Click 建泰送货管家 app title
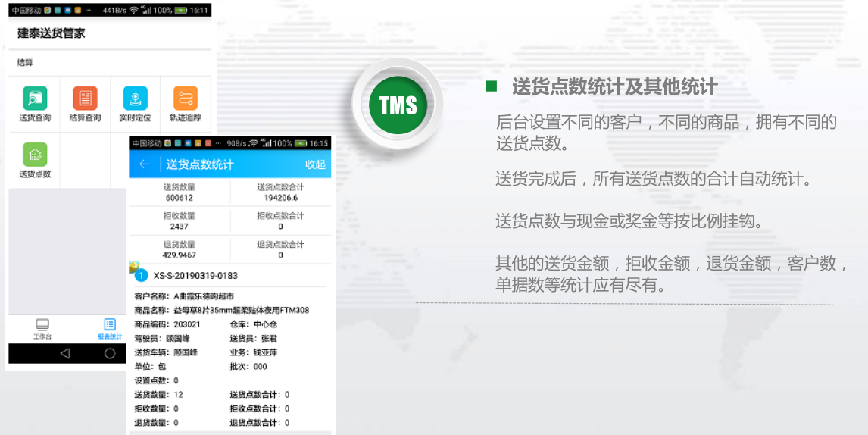868x435 pixels. tap(51, 33)
